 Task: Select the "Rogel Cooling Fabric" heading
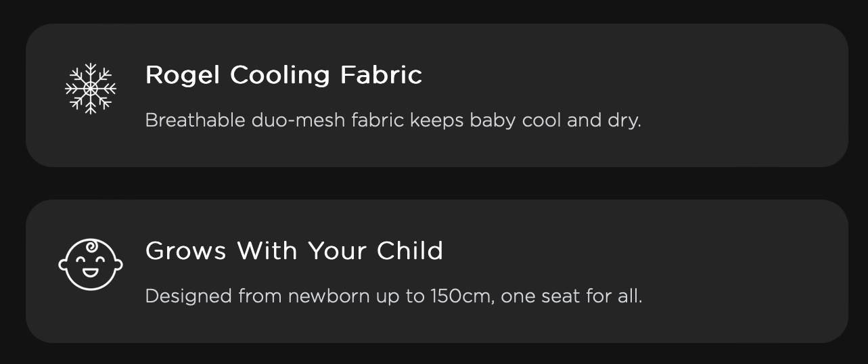coord(283,75)
